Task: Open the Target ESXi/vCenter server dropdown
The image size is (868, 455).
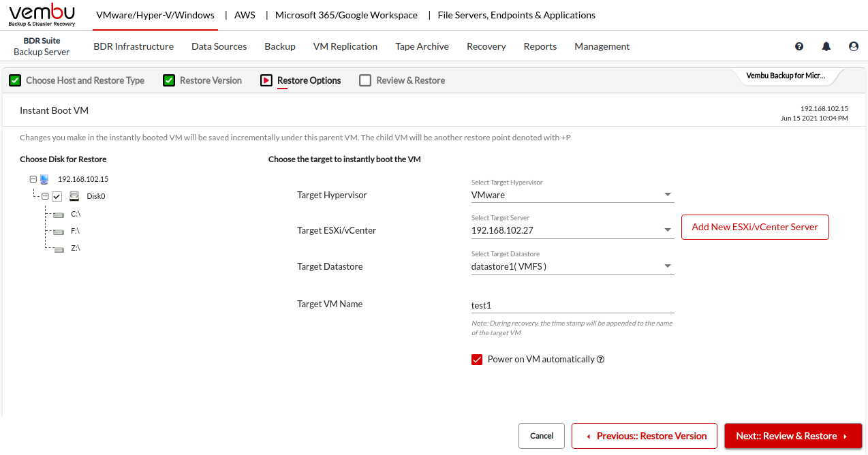Action: 572,230
